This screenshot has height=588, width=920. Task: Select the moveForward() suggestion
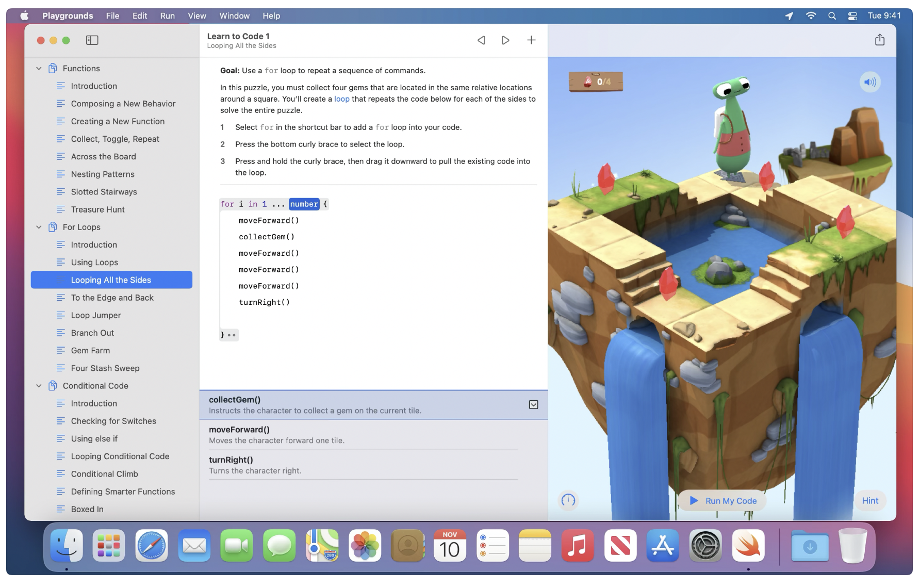[x=373, y=435]
